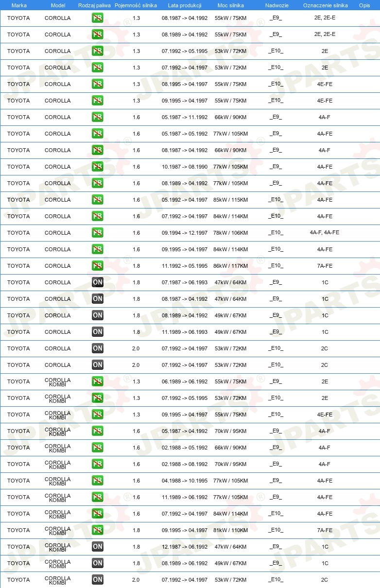
Task: Click petrol icon in the 08.1995 -> 04.1997 row
Action: (x=98, y=84)
